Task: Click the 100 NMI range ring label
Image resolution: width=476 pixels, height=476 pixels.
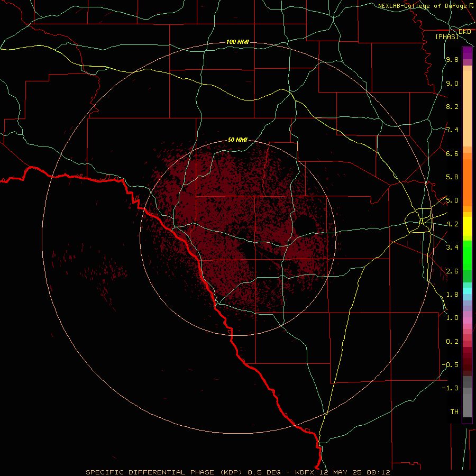Action: point(237,42)
